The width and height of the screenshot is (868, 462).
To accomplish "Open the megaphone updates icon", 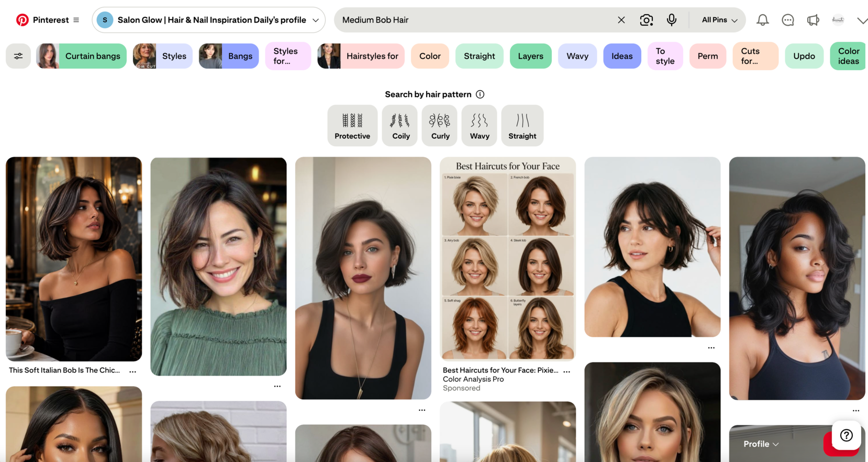I will tap(813, 20).
